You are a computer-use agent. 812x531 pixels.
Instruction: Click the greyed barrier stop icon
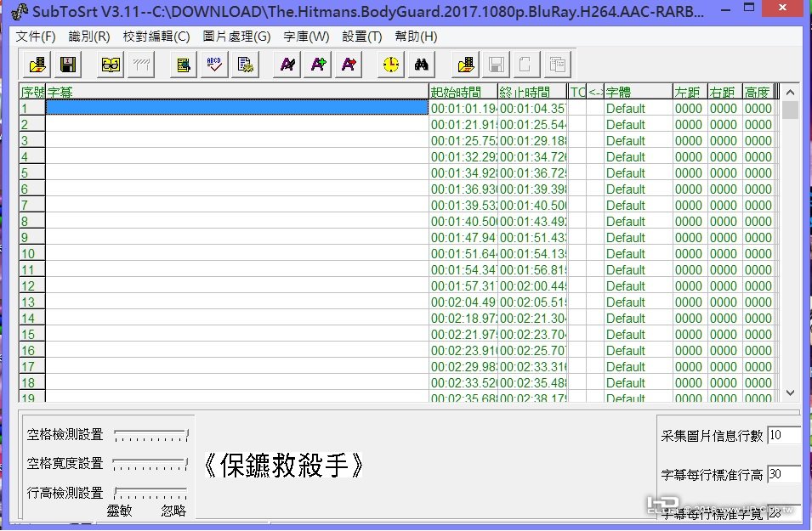pyautogui.click(x=141, y=65)
